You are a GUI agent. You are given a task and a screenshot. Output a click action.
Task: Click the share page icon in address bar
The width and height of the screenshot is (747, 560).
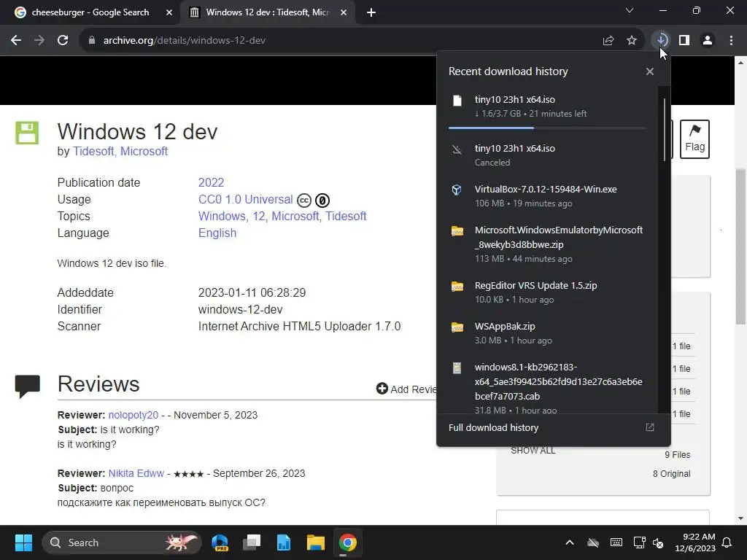(x=608, y=41)
